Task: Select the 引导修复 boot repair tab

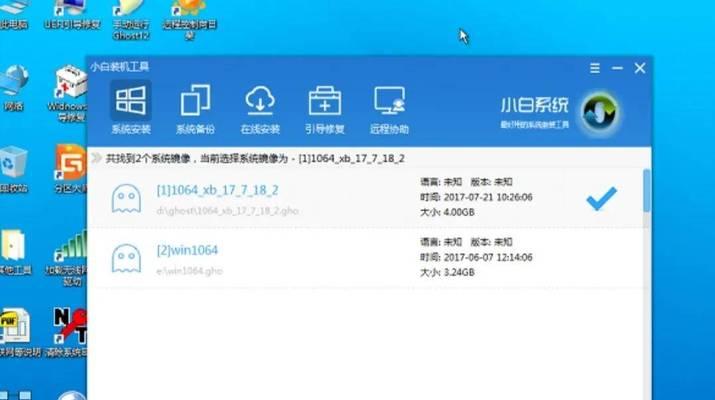Action: 324,109
